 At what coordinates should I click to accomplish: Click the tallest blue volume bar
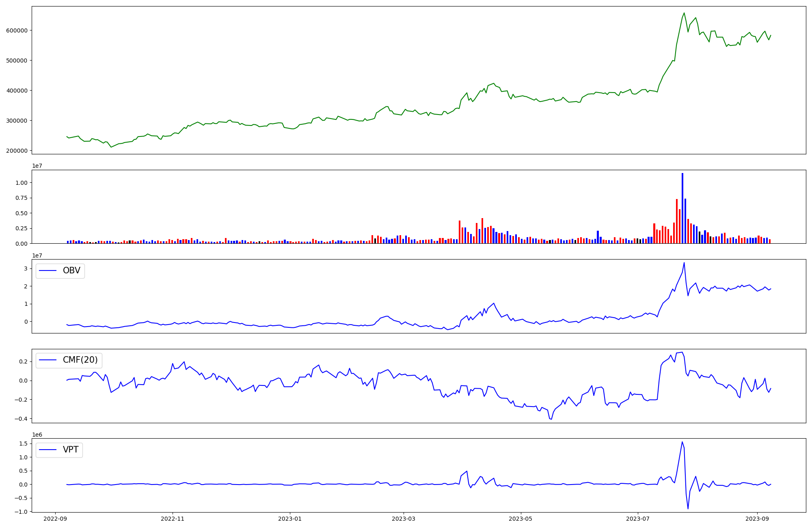point(682,207)
